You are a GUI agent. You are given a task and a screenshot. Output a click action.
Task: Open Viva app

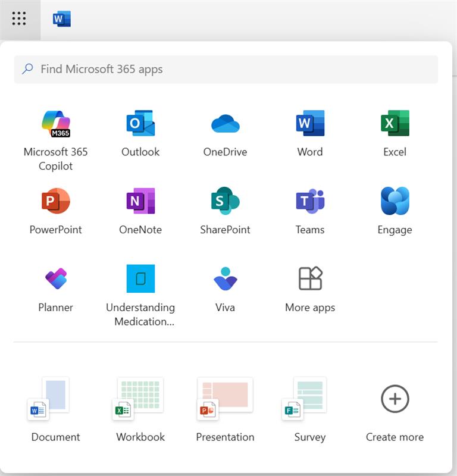tap(226, 289)
